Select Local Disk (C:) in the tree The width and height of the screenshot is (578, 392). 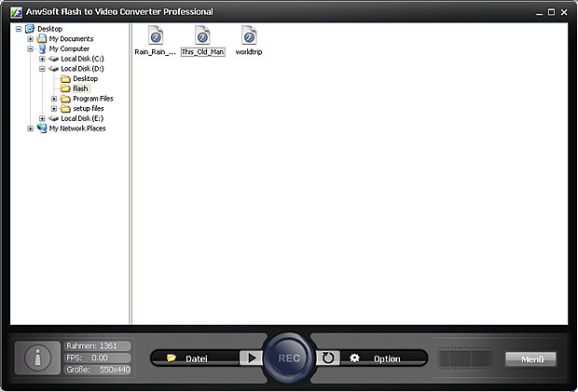82,59
